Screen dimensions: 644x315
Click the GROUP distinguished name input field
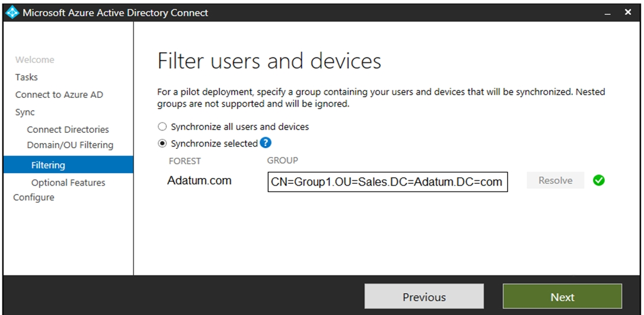(388, 182)
